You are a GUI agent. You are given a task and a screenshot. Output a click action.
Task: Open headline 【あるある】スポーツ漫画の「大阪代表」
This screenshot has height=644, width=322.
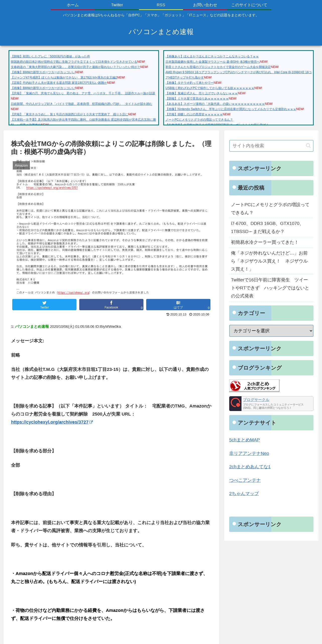pos(215,104)
